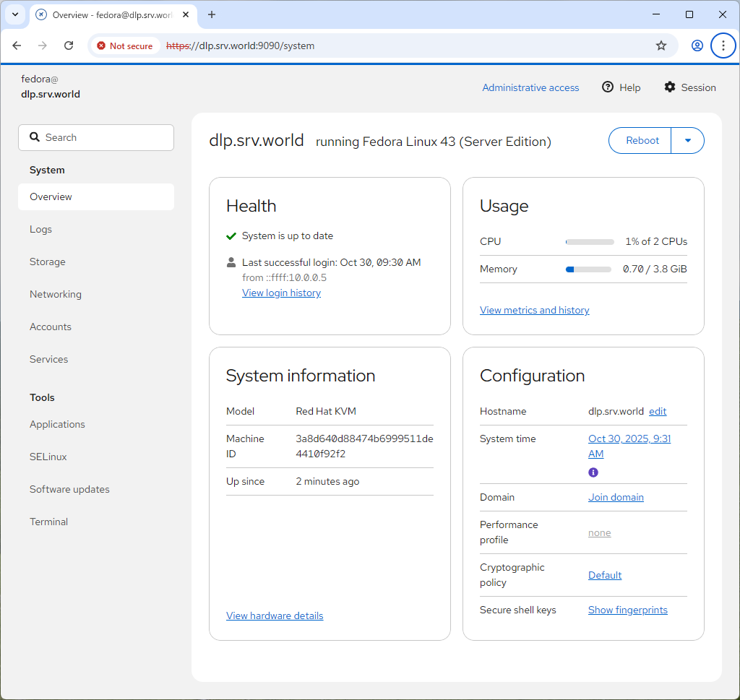Click the Not secure site indicator

tap(125, 46)
